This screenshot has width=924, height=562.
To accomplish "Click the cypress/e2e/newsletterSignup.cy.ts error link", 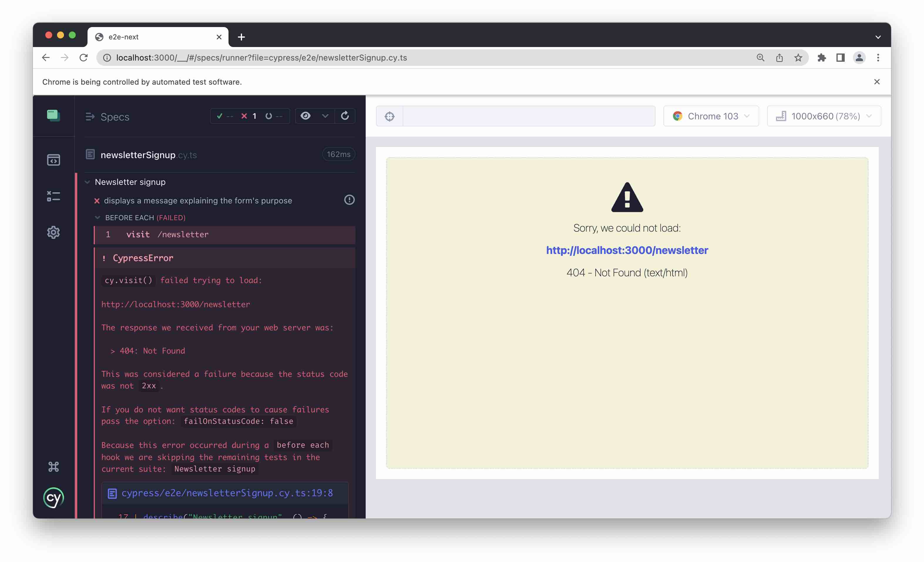I will point(226,493).
